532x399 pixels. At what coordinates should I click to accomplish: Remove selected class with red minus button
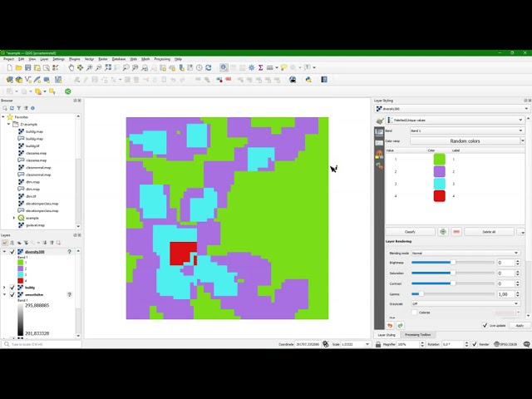[456, 232]
